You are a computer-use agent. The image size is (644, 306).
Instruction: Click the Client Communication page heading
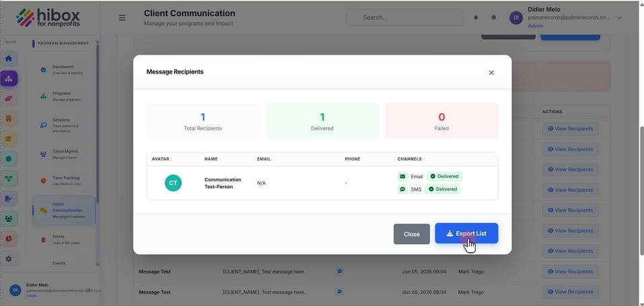190,13
